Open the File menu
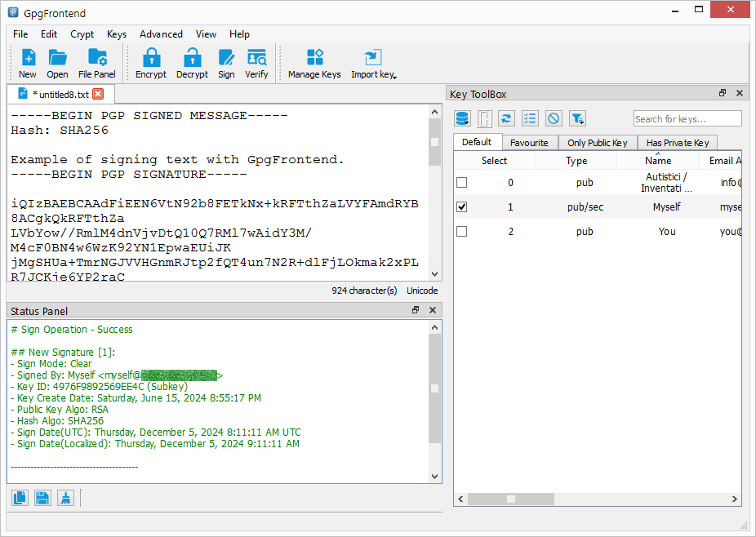Screen dimensions: 756x537 20,34
